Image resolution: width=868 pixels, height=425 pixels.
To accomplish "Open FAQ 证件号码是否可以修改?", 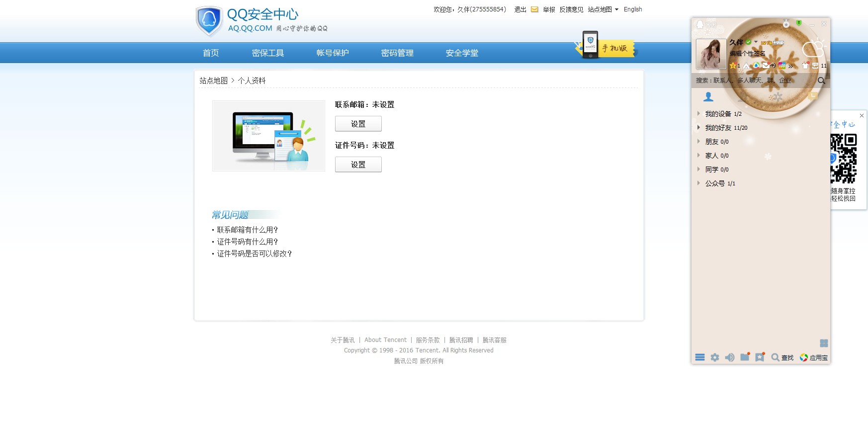I will point(255,254).
